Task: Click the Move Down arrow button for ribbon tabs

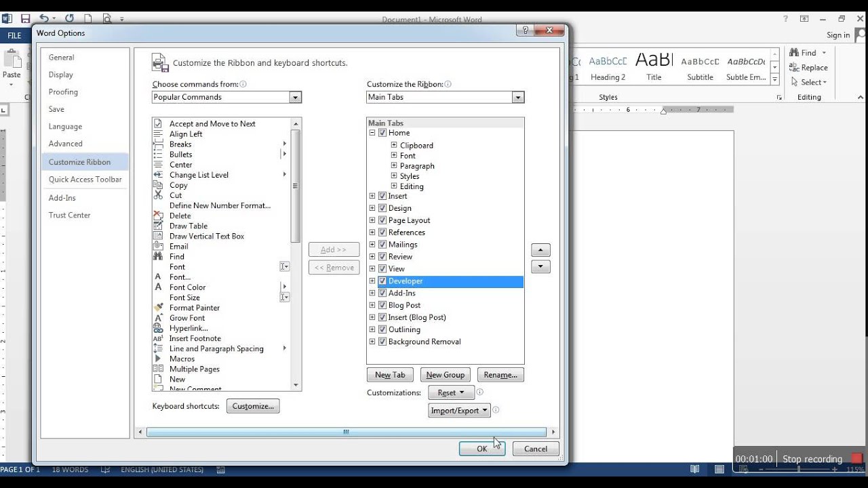Action: pyautogui.click(x=540, y=266)
